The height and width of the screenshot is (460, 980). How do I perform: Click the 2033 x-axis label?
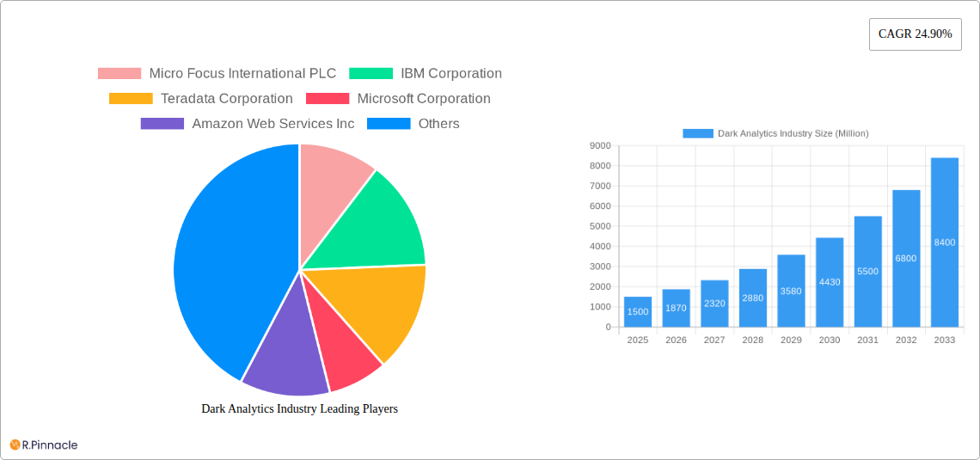point(945,340)
